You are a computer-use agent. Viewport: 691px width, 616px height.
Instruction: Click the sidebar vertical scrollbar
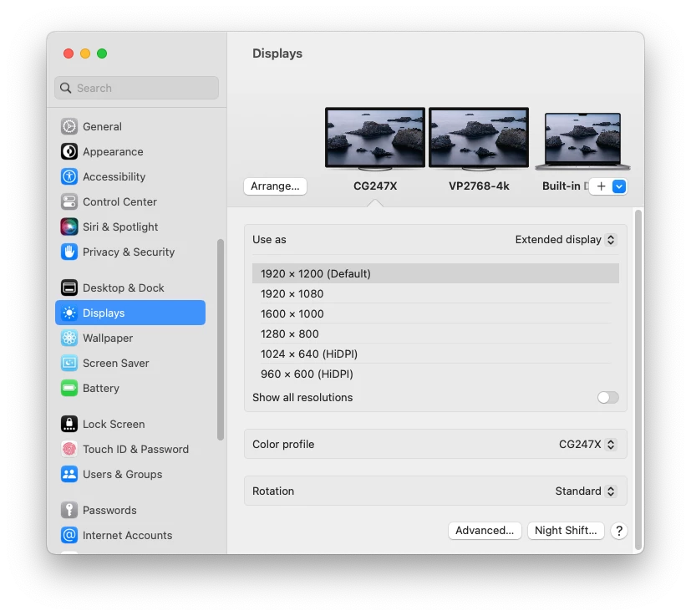[221, 339]
